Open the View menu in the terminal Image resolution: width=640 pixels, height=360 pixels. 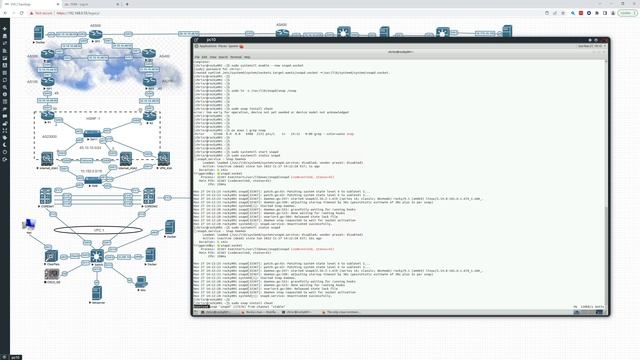tap(213, 57)
